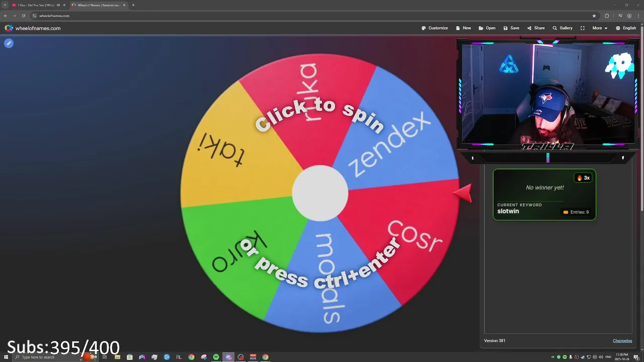Open the Chrome three-dot menu
Viewport: 644px width, 362px height.
click(638, 16)
